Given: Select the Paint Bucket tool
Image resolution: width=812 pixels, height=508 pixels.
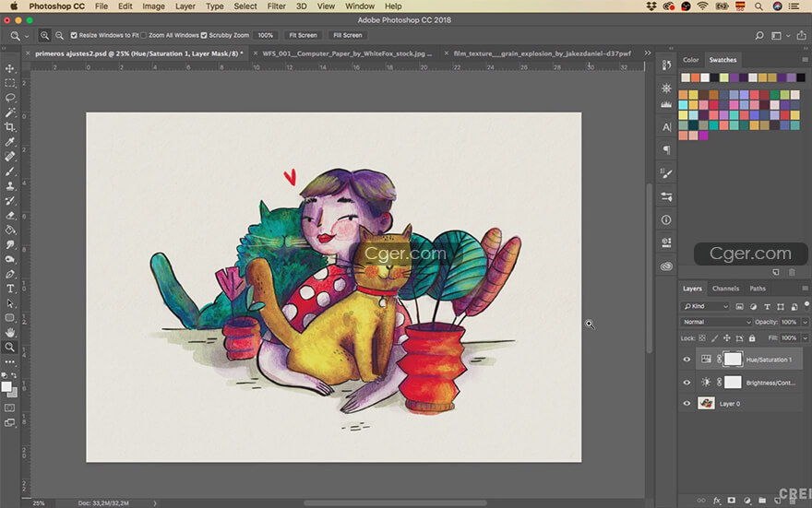Looking at the screenshot, I should coord(10,230).
